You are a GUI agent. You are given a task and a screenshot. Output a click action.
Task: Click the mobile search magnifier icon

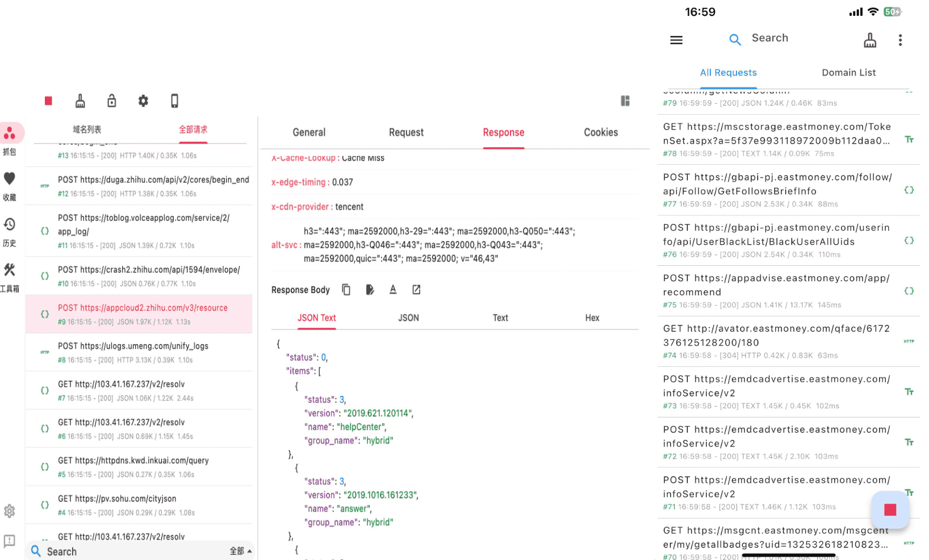[x=735, y=39]
